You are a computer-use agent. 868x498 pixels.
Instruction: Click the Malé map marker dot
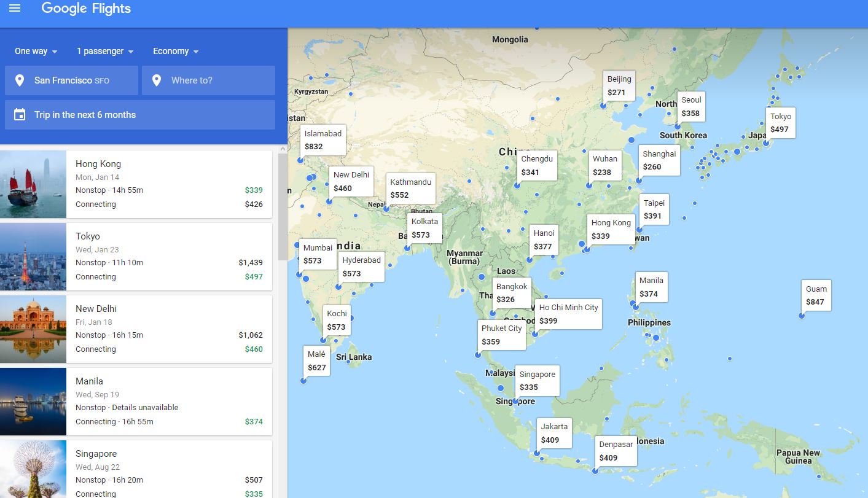pos(303,381)
